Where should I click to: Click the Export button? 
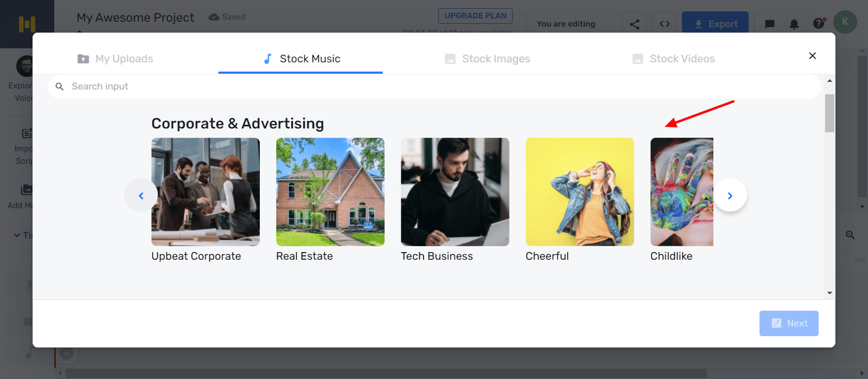715,24
